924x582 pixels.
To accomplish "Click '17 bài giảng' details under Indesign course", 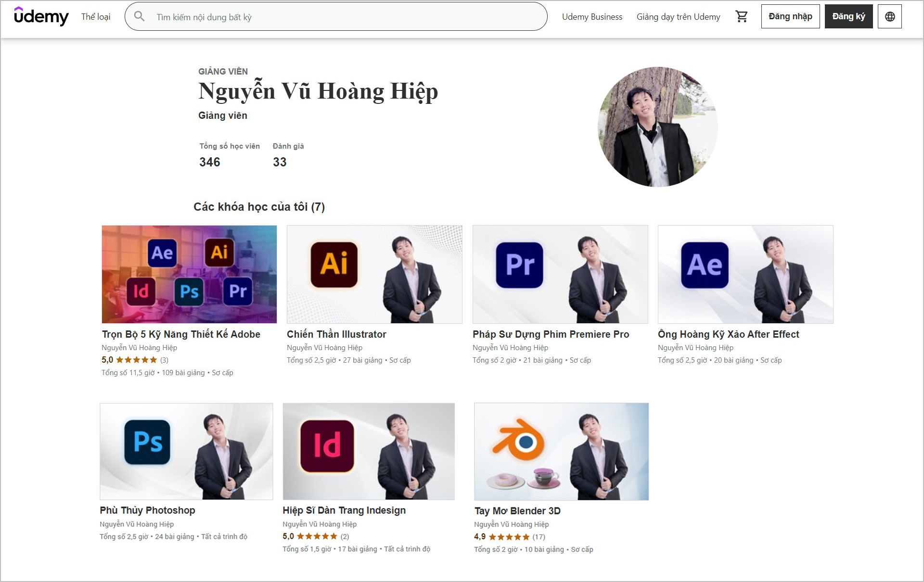I will [358, 549].
